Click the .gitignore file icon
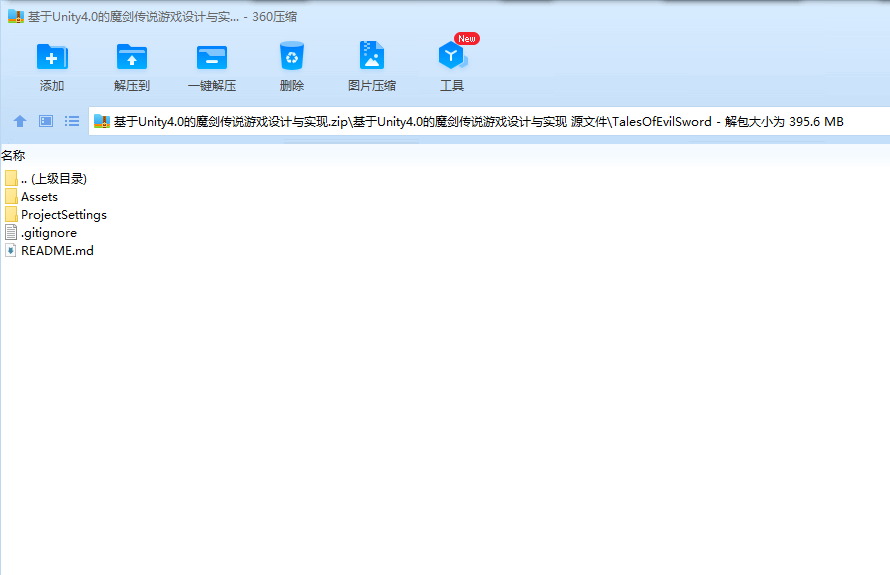Image resolution: width=890 pixels, height=575 pixels. coord(11,232)
